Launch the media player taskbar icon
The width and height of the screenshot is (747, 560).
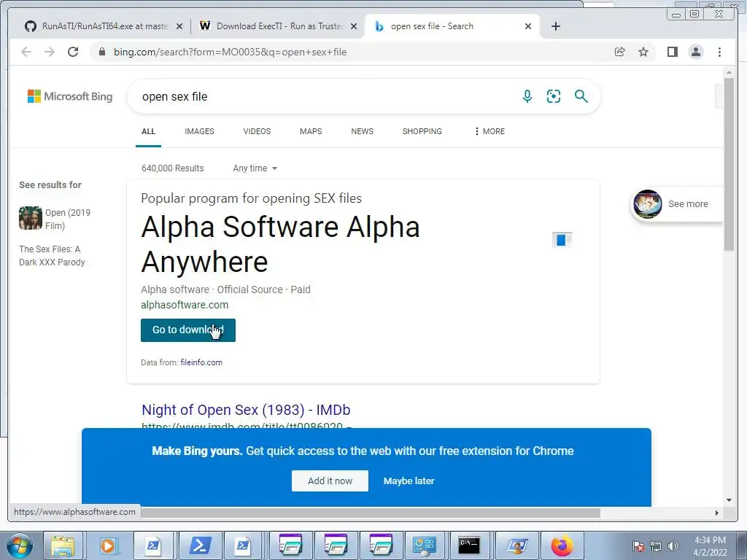pyautogui.click(x=108, y=545)
